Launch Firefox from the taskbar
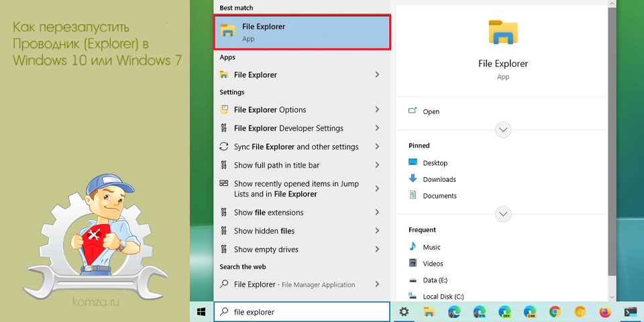This screenshot has width=644, height=322. (605, 312)
